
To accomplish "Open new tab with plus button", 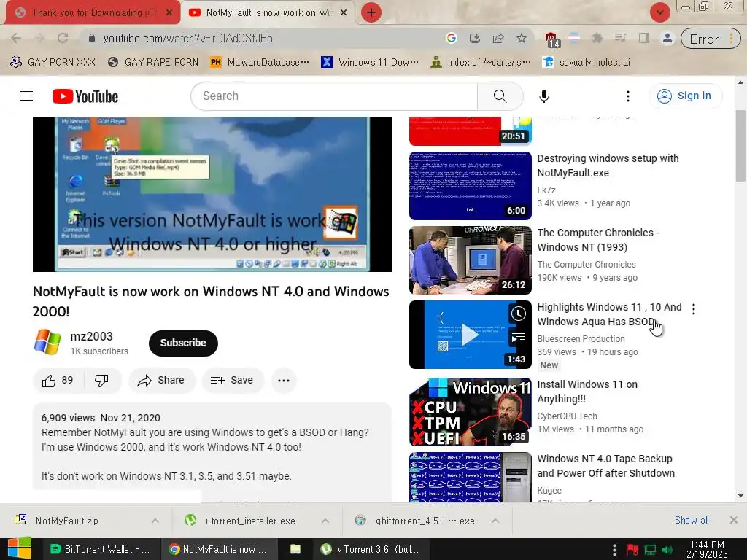I will 371,12.
